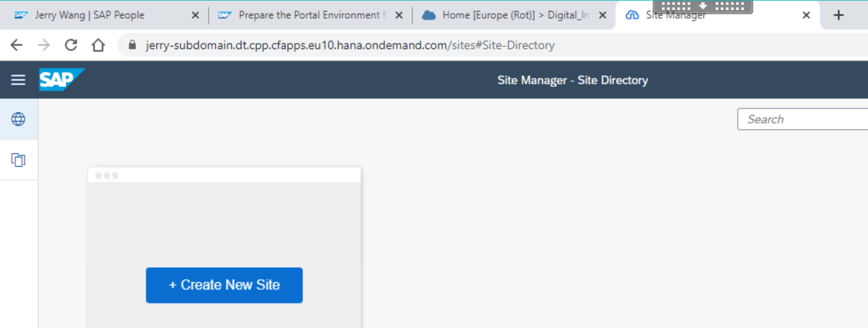Close the Jerry Wang SAP People tab
Viewport: 868px width, 328px height.
coord(195,15)
